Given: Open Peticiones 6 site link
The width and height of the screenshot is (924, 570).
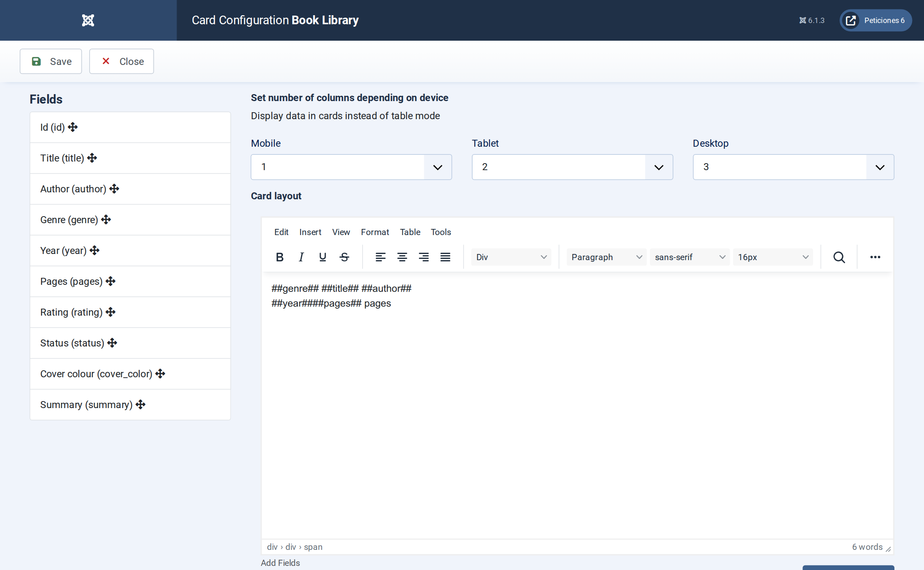Looking at the screenshot, I should pyautogui.click(x=876, y=20).
